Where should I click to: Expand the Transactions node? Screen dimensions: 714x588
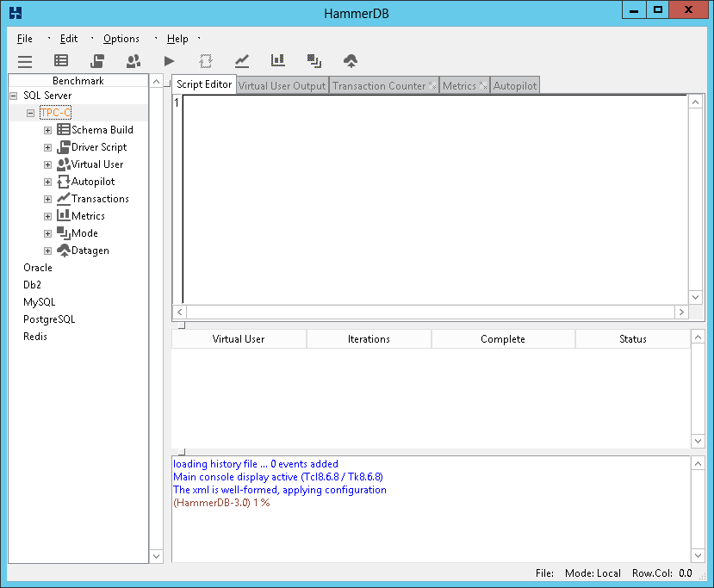tap(47, 199)
